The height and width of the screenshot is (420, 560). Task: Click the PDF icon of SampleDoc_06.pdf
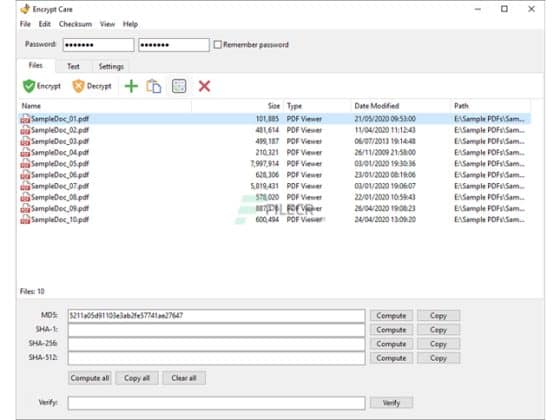[x=25, y=175]
